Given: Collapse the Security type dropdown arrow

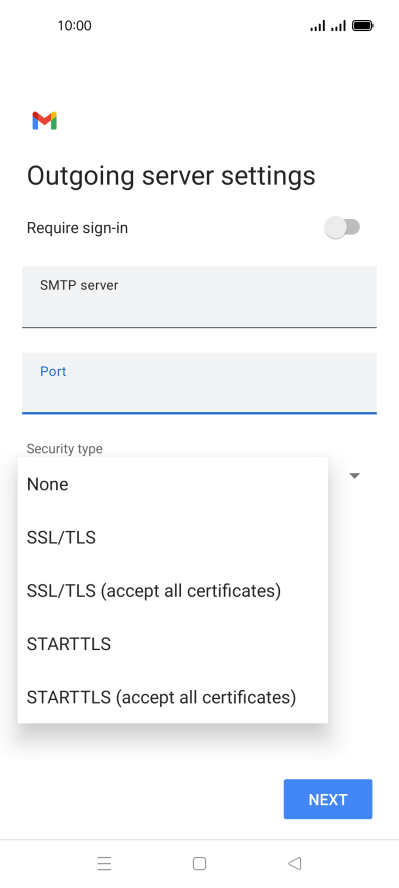Looking at the screenshot, I should pos(354,476).
